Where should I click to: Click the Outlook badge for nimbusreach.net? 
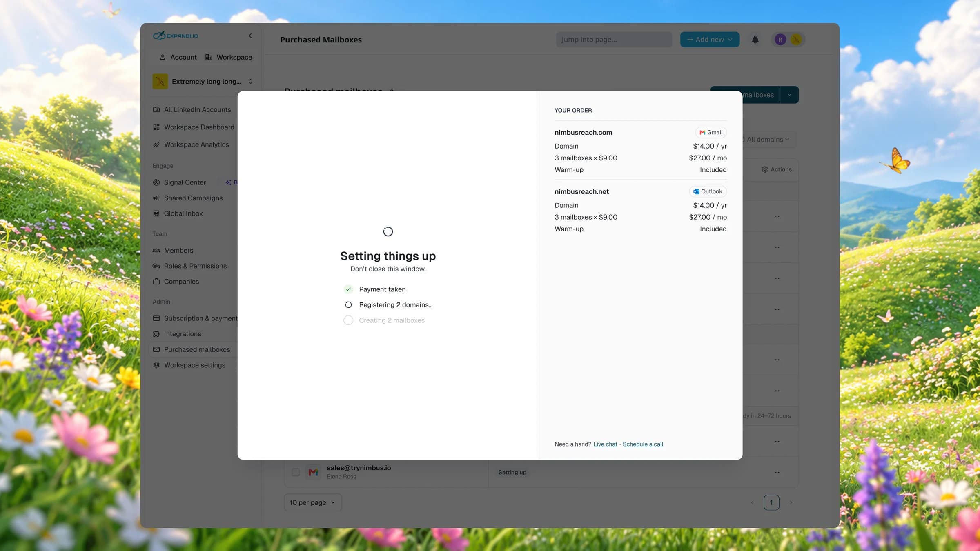[708, 191]
